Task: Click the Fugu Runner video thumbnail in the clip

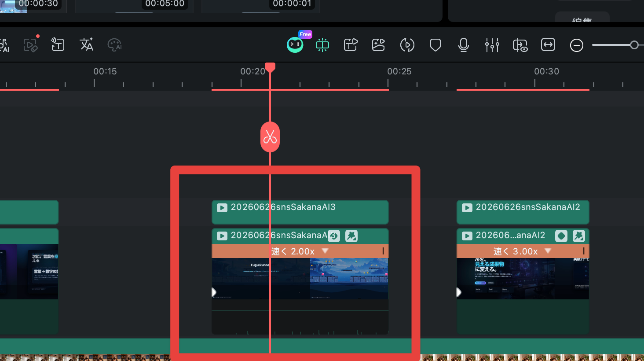Action: click(x=261, y=279)
